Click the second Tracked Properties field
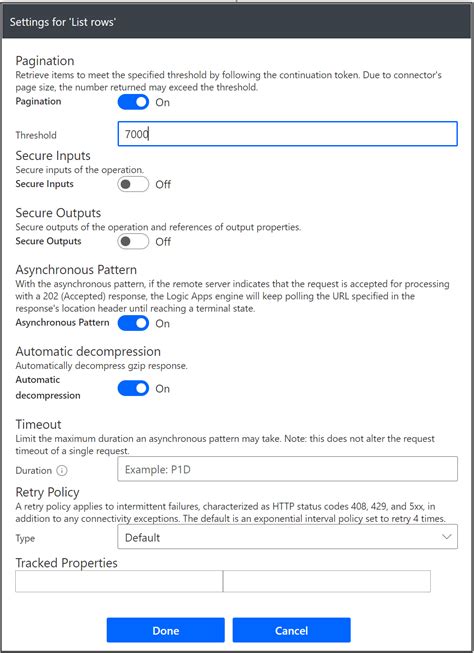474x653 pixels. [327, 581]
